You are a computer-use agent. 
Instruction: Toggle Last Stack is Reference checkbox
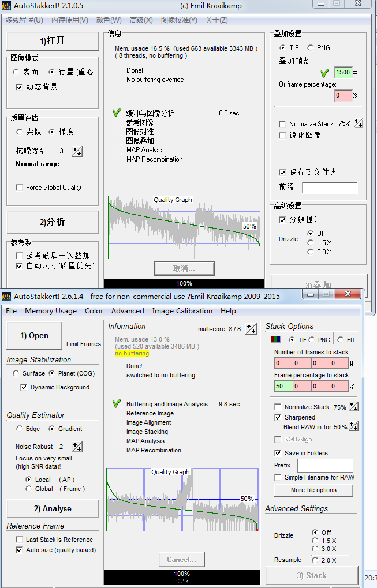point(19,540)
